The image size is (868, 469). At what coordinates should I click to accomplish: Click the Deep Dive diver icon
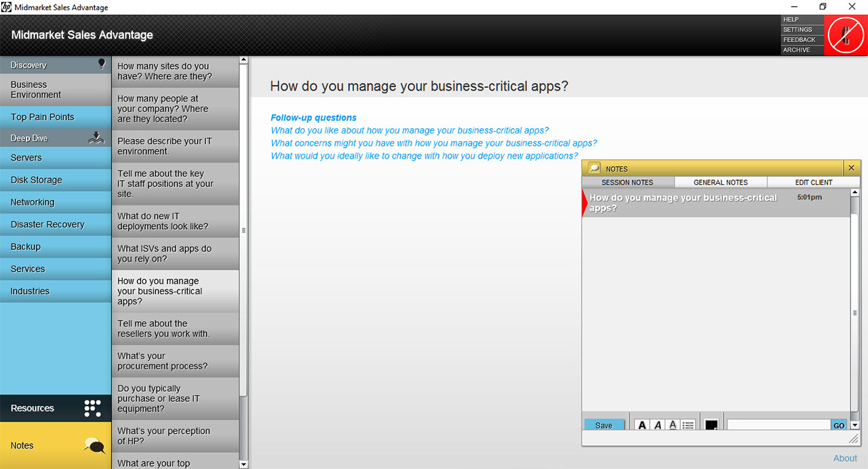(x=98, y=138)
